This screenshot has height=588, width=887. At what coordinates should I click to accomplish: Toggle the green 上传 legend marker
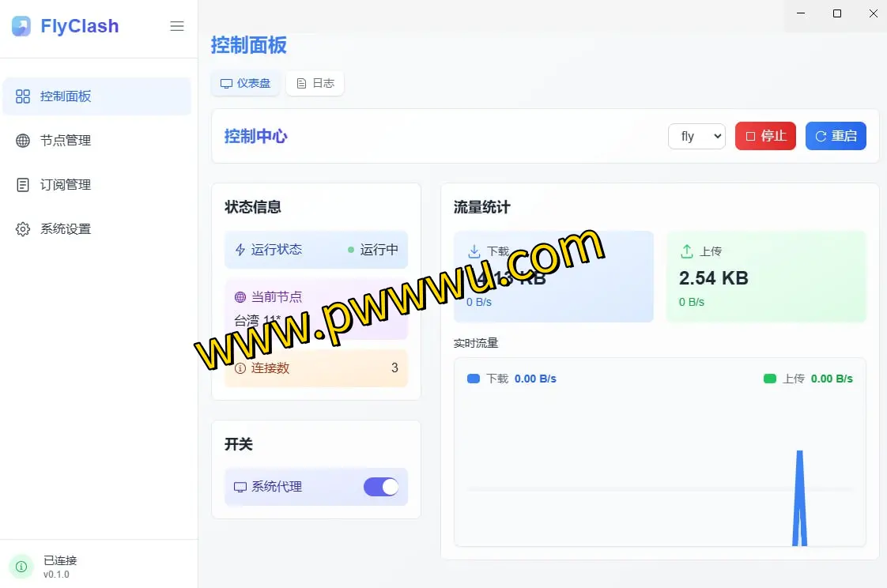pyautogui.click(x=769, y=379)
